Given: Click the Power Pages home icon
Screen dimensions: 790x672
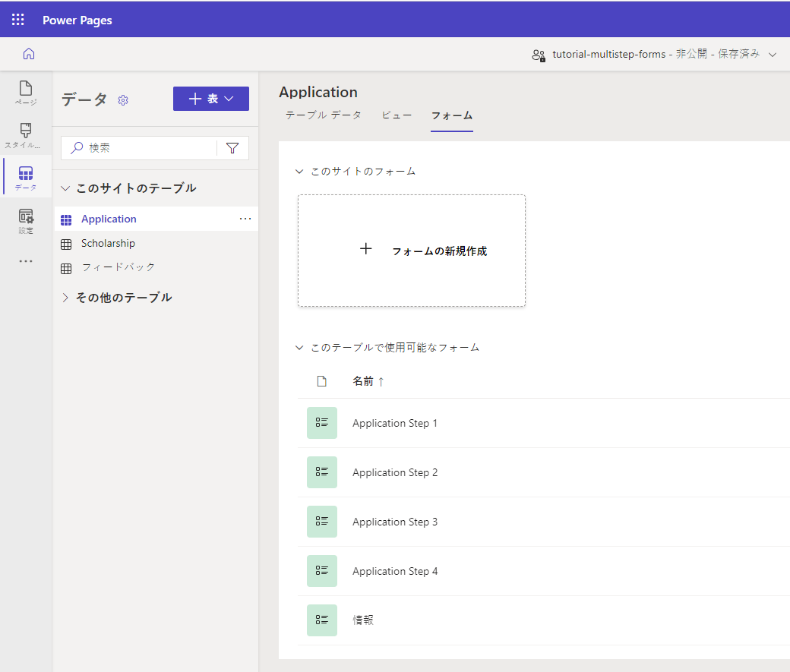Looking at the screenshot, I should coord(28,54).
